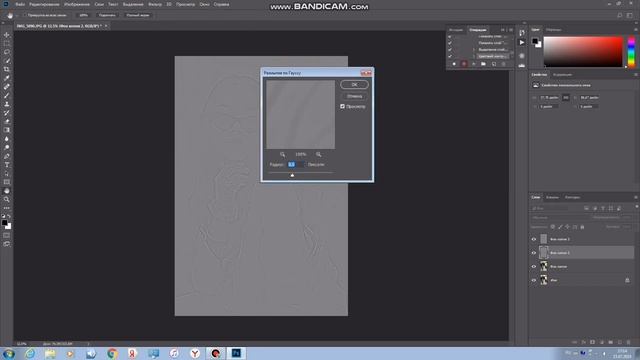The width and height of the screenshot is (640, 360).
Task: Select the Move tool
Action: pyautogui.click(x=7, y=35)
